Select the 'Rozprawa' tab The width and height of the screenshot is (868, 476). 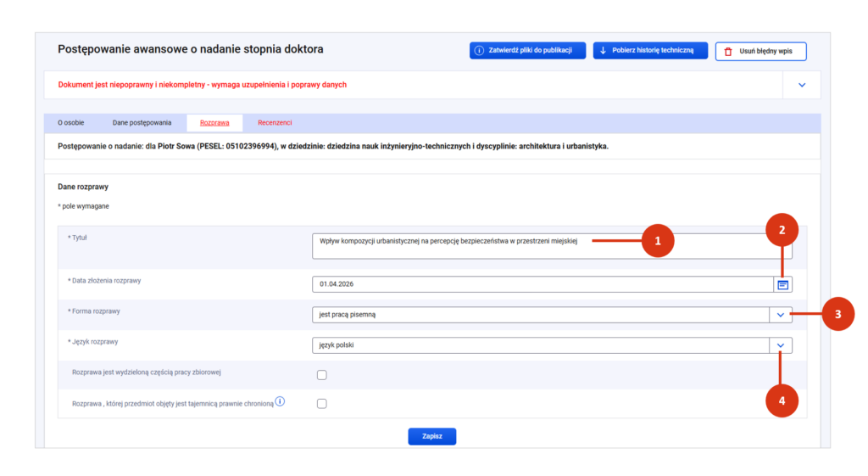click(x=214, y=123)
